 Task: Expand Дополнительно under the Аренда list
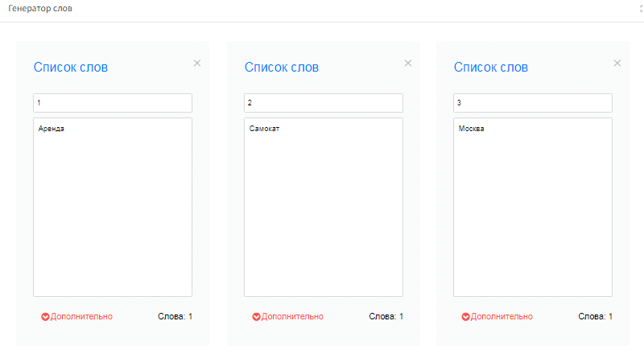click(76, 316)
